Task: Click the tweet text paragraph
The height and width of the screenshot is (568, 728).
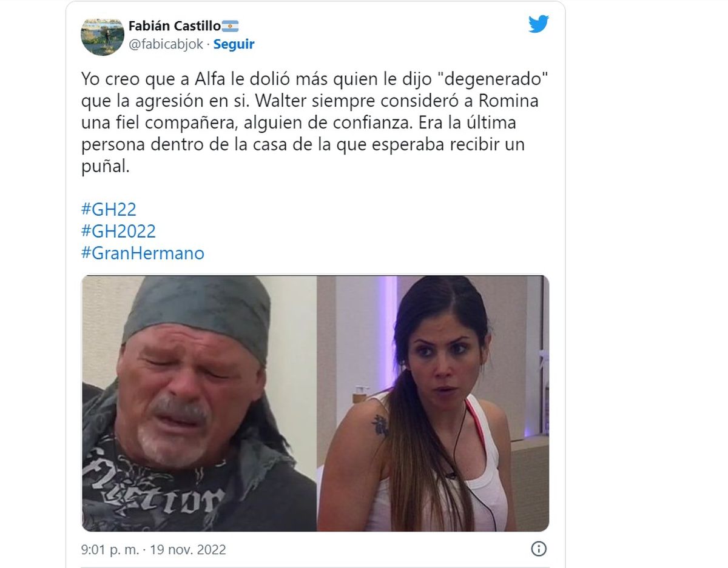Action: coord(310,123)
